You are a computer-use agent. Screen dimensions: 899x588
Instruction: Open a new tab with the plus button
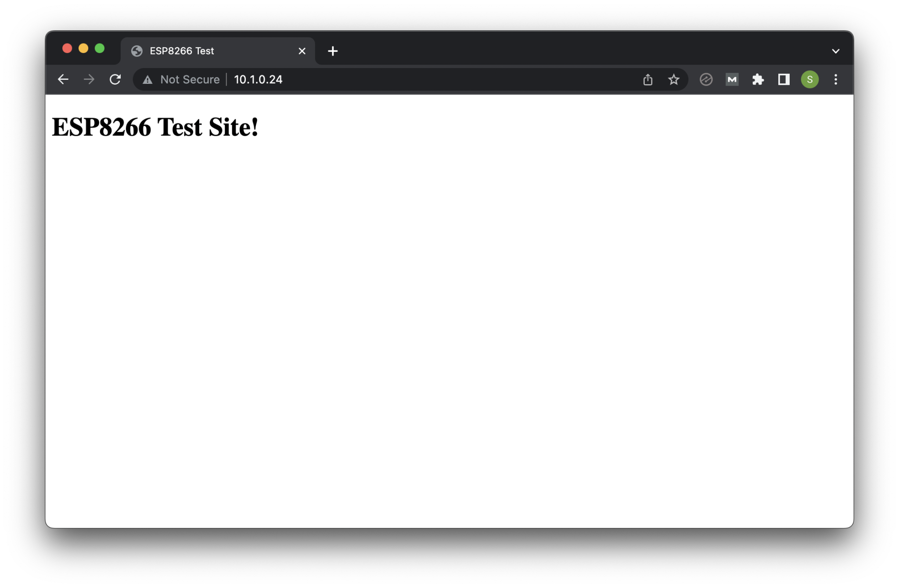coord(332,51)
